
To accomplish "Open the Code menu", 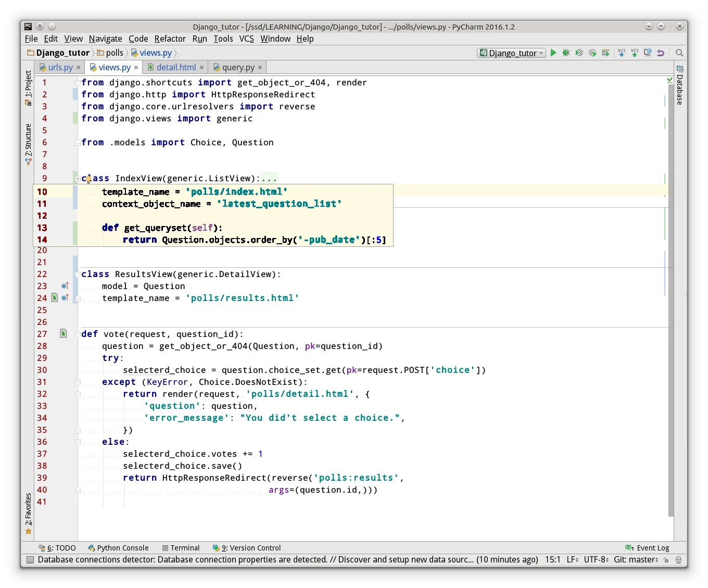I will click(138, 39).
